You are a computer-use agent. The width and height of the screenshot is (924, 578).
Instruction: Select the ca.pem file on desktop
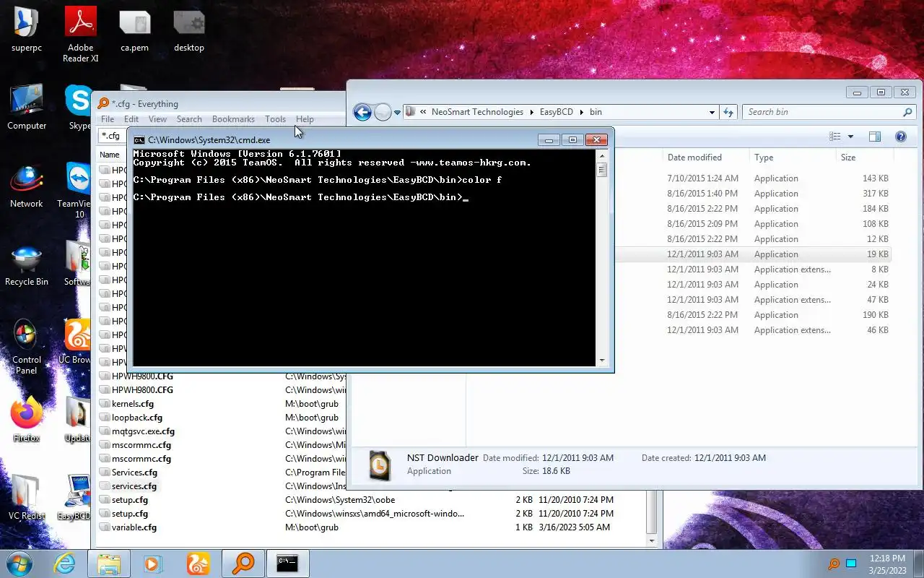pyautogui.click(x=134, y=30)
